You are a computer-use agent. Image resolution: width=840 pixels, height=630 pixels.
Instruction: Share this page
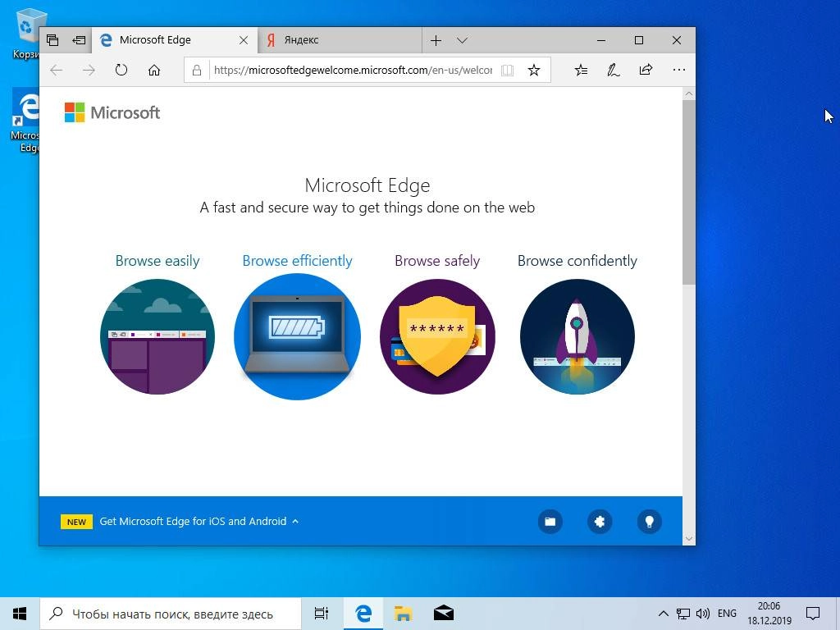[646, 70]
